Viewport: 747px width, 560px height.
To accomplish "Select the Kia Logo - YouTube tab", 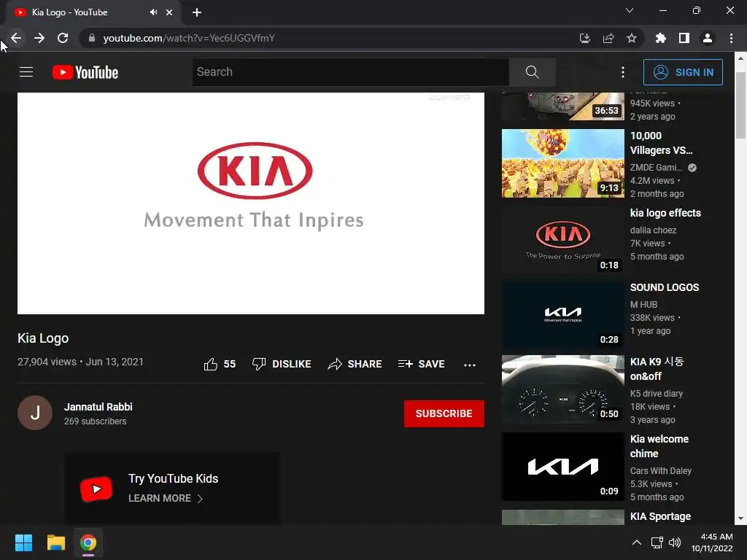I will click(93, 12).
